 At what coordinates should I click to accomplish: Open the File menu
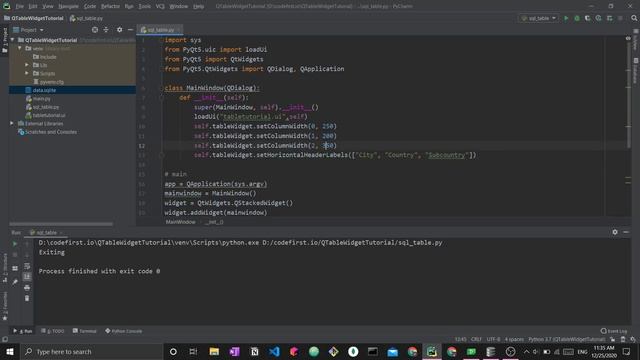[20, 7]
